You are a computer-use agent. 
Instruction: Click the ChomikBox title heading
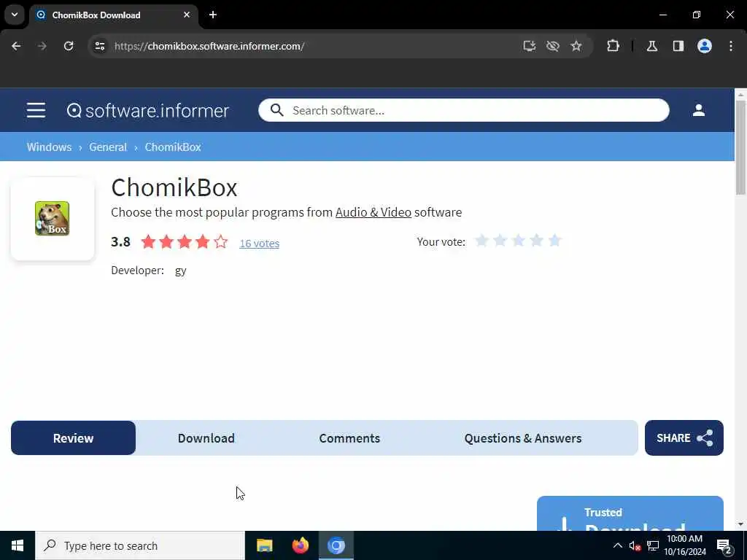click(174, 187)
